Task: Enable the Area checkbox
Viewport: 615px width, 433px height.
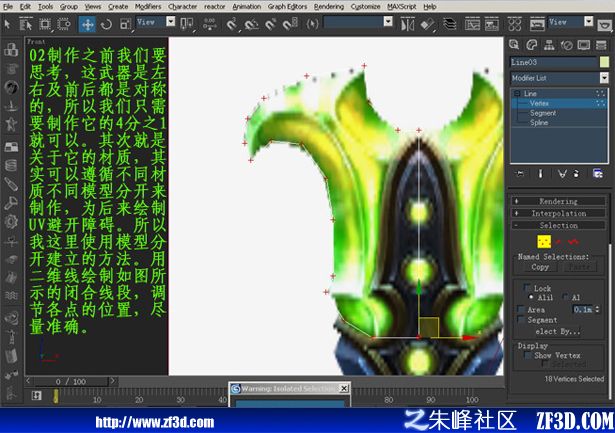Action: [521, 309]
